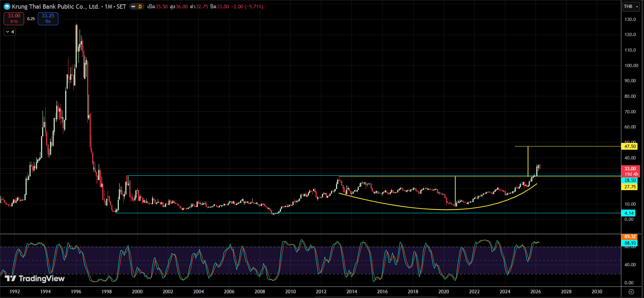Click the 2008 label on time axis
This screenshot has height=298, width=644.
pyautogui.click(x=260, y=292)
